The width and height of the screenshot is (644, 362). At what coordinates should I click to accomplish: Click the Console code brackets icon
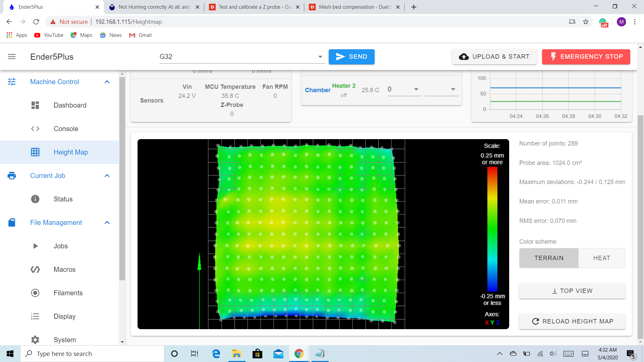(x=35, y=129)
